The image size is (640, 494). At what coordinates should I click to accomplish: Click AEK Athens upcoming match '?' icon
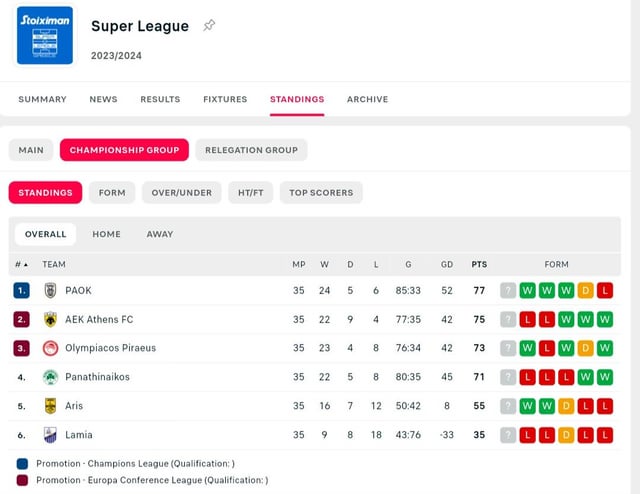coord(508,320)
